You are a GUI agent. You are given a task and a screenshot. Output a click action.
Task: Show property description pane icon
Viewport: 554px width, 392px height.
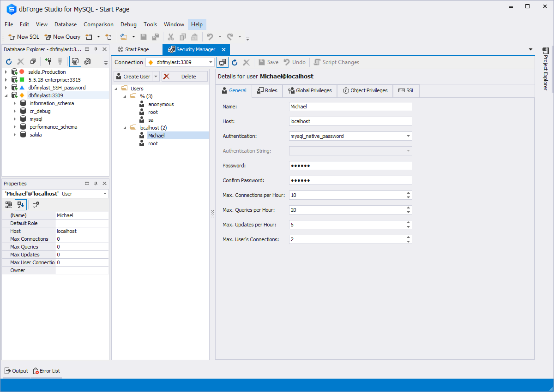[x=36, y=205]
